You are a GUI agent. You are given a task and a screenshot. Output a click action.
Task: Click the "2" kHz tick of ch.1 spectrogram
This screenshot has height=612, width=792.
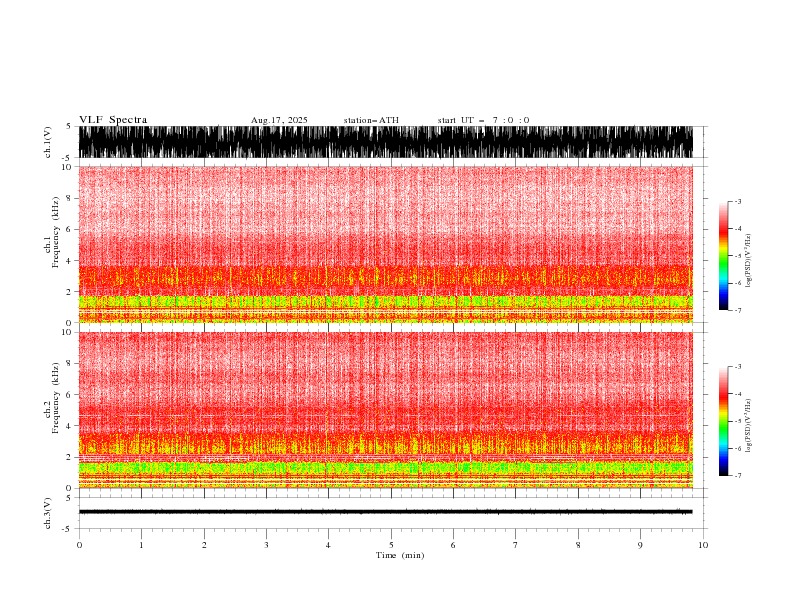pyautogui.click(x=70, y=292)
